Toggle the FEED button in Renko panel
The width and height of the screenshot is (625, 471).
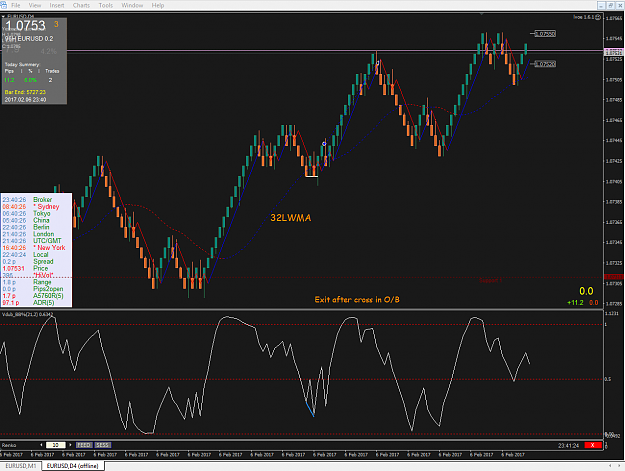point(84,445)
